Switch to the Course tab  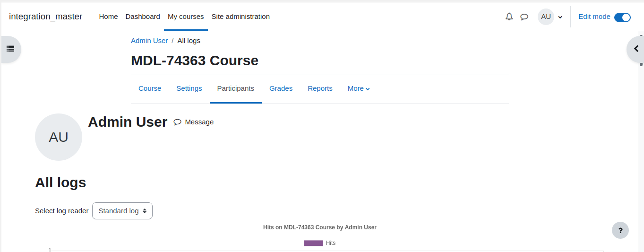150,88
